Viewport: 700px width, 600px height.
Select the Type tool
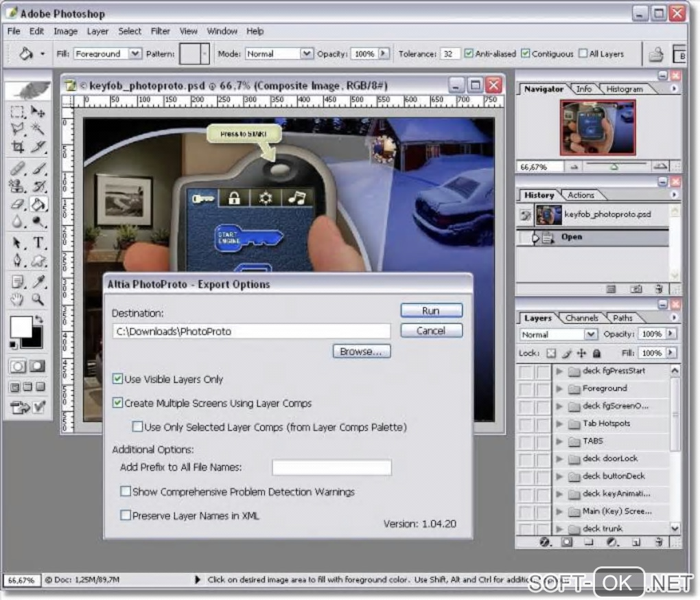pyautogui.click(x=38, y=243)
